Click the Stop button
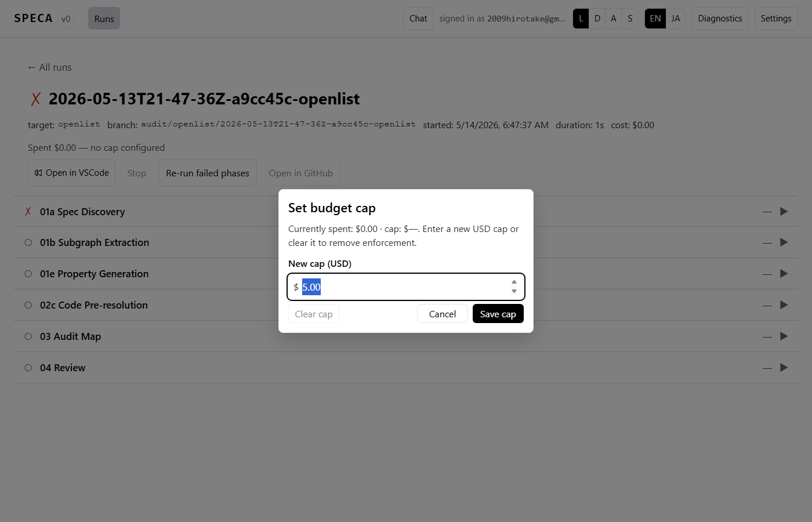 (137, 173)
